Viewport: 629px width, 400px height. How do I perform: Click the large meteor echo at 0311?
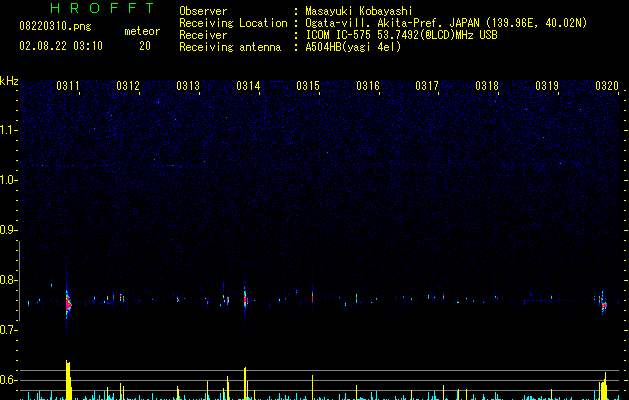pyautogui.click(x=68, y=305)
